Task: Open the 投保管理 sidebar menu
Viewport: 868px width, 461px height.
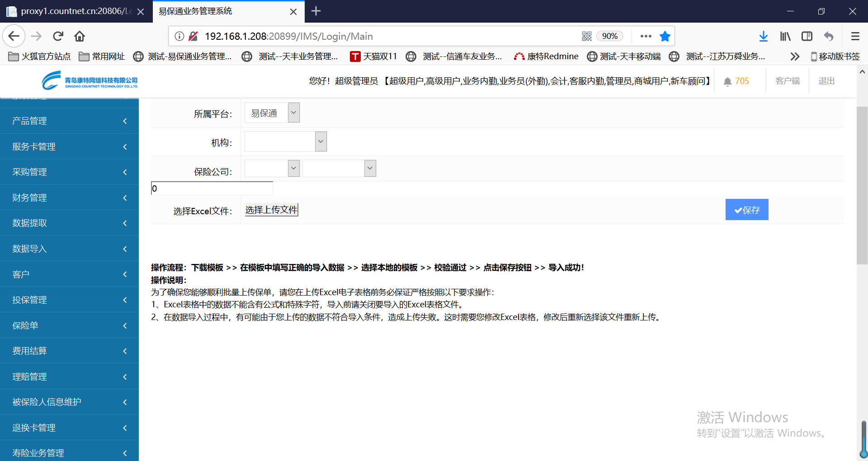Action: pyautogui.click(x=69, y=300)
